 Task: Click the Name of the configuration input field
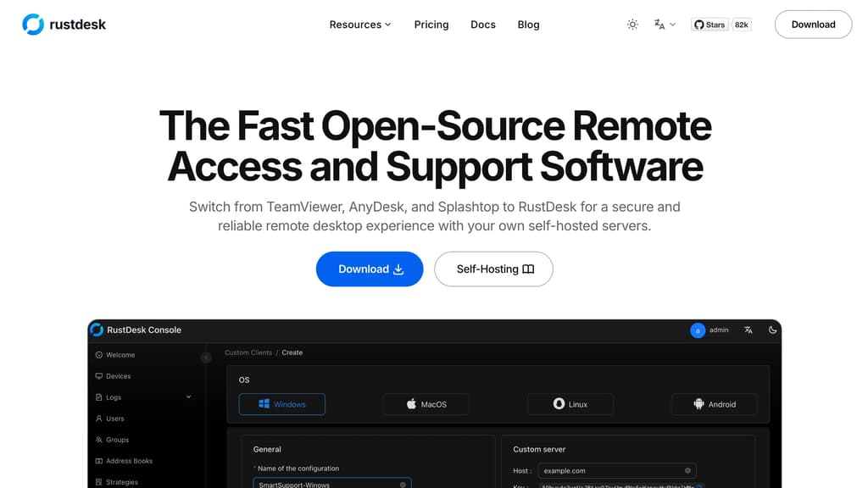point(332,484)
